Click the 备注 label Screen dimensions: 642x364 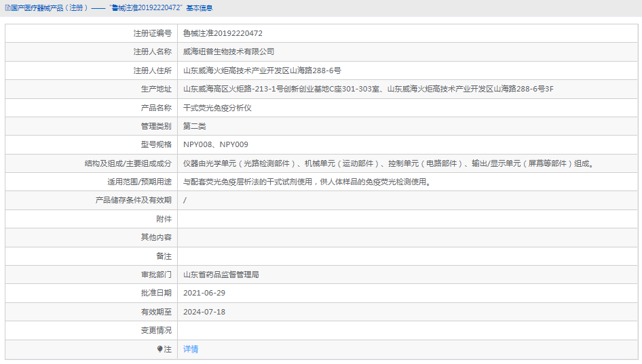(164, 256)
